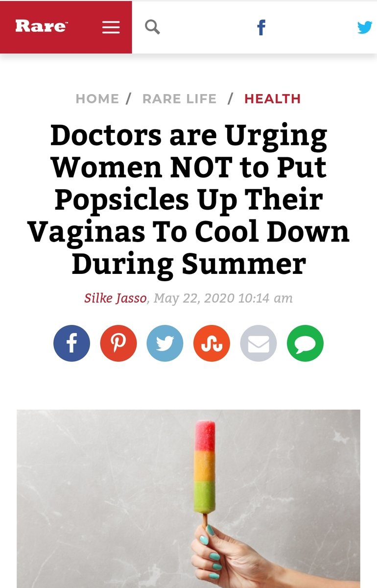Open author Silke Jasso's page

(x=116, y=298)
